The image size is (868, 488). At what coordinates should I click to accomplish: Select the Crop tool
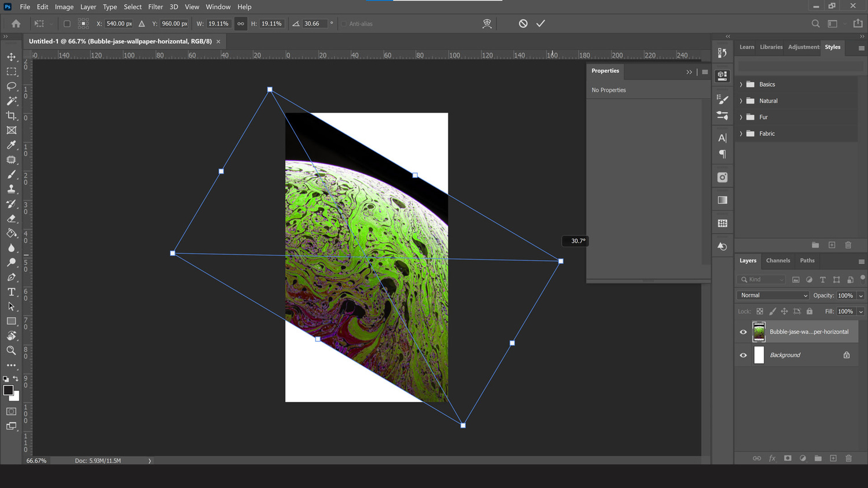click(11, 116)
